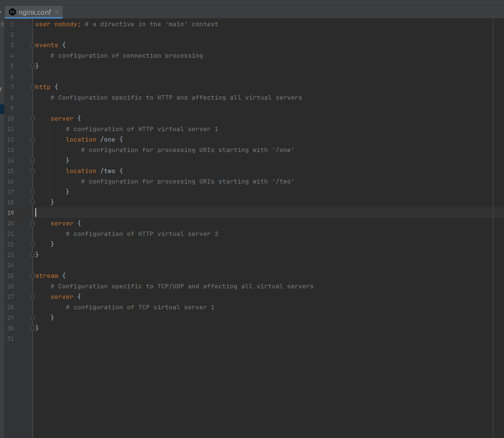504x438 pixels.
Task: Collapse the HTTP virtual server 2 block fold icon
Action: pyautogui.click(x=32, y=223)
